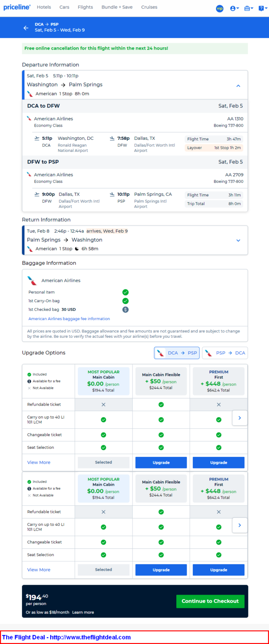This screenshot has width=269, height=644.
Task: Open the VIP badge icon
Action: [220, 8]
